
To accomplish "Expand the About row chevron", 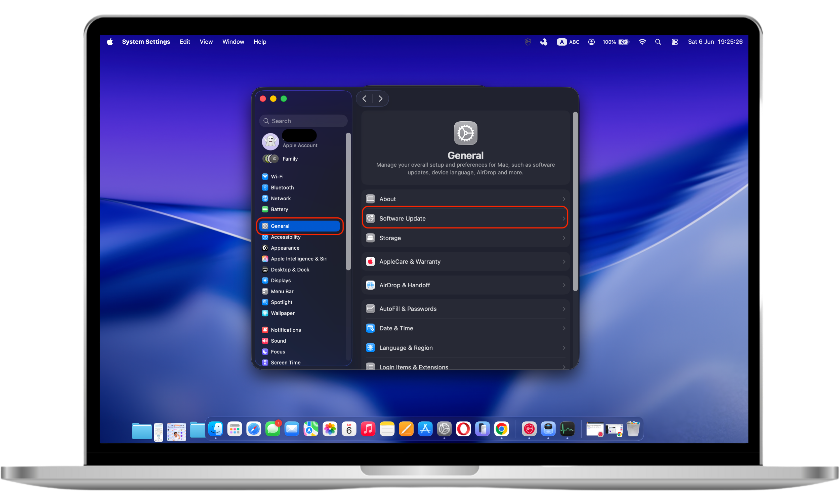I will coord(563,199).
